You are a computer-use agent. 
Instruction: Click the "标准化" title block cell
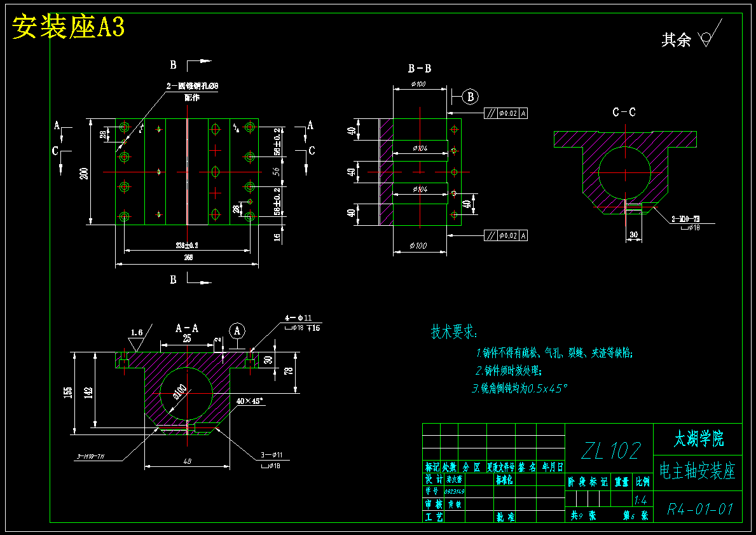pyautogui.click(x=504, y=480)
